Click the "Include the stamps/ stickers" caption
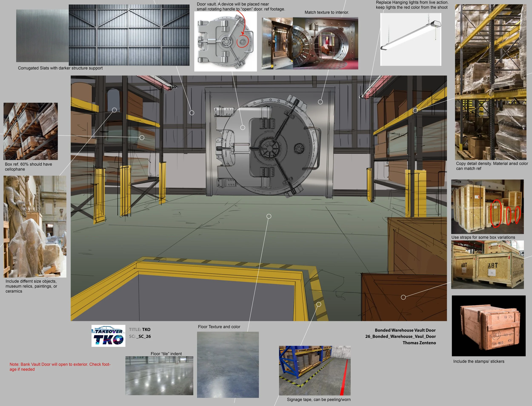This screenshot has height=406, width=532. pyautogui.click(x=479, y=361)
